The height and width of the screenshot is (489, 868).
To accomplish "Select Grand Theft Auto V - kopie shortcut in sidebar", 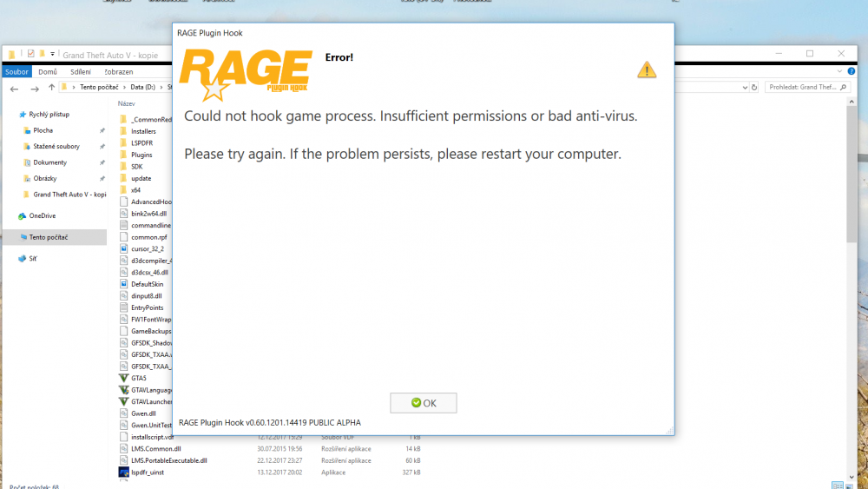I will coord(69,195).
